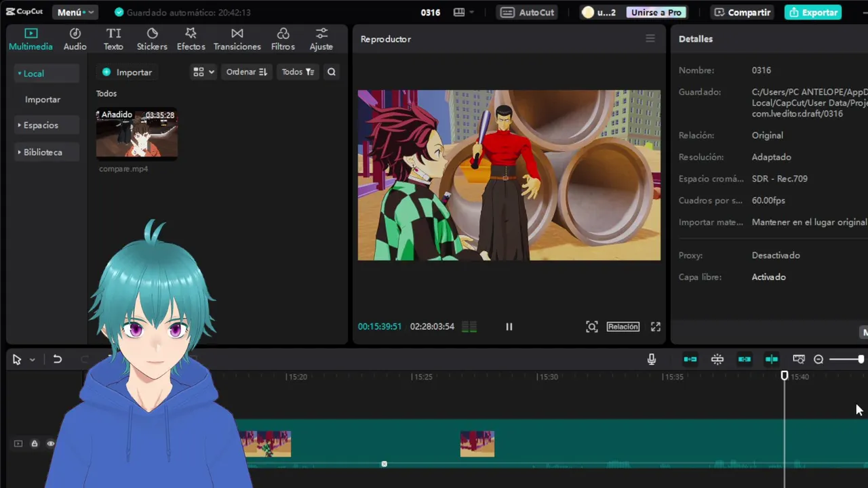Open the Filtros tab

coord(283,39)
